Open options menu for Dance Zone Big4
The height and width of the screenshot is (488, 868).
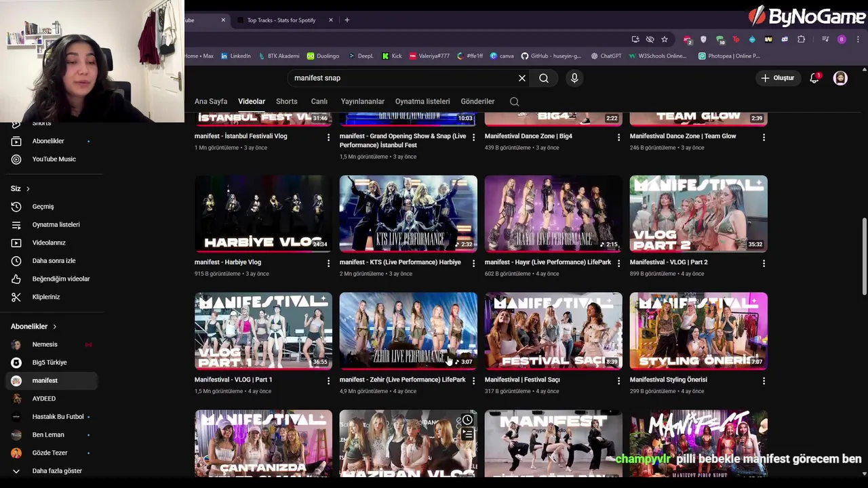tap(618, 137)
